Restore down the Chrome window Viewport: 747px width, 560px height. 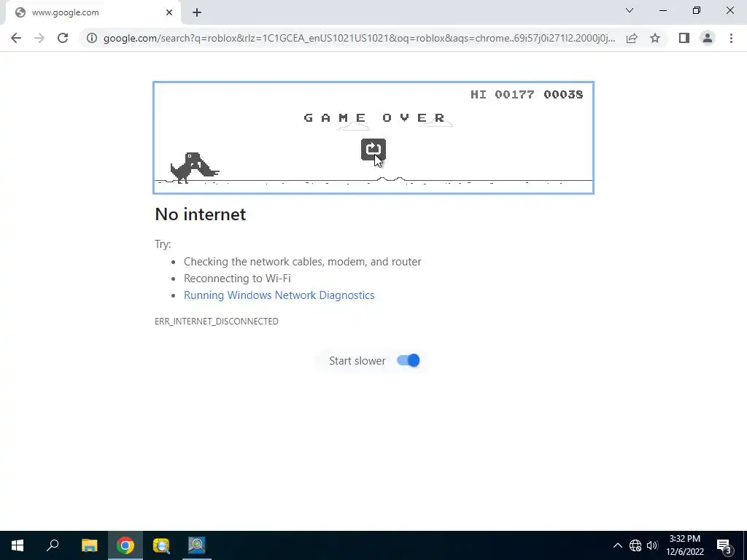coord(696,10)
